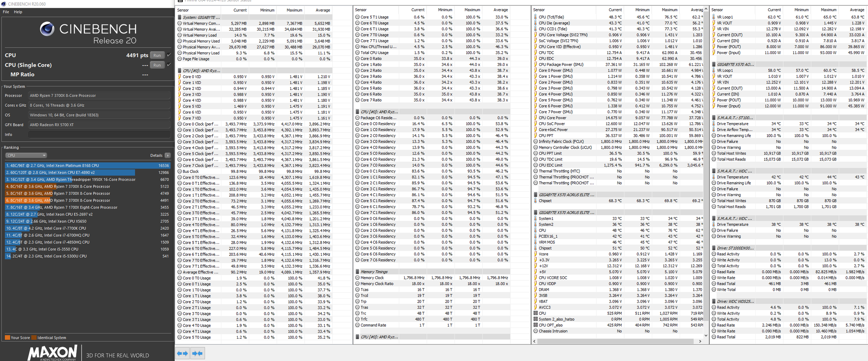Select the CPU PPT Limit sensor row

[618, 153]
